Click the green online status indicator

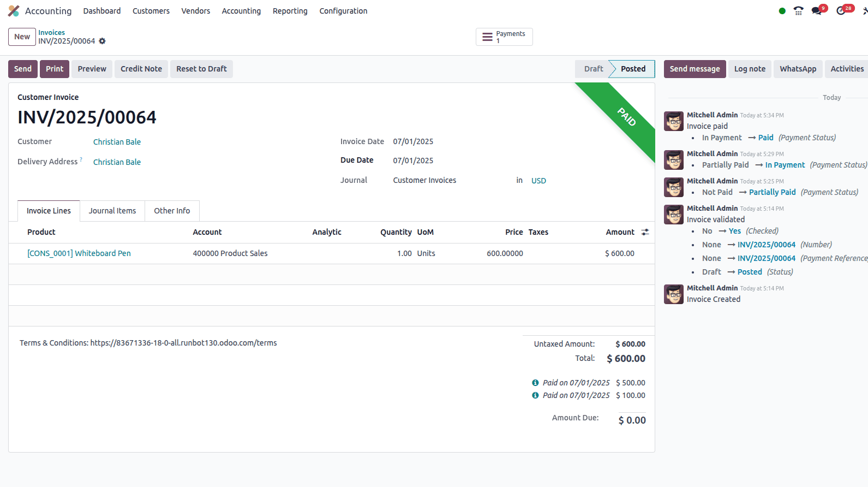tap(782, 11)
